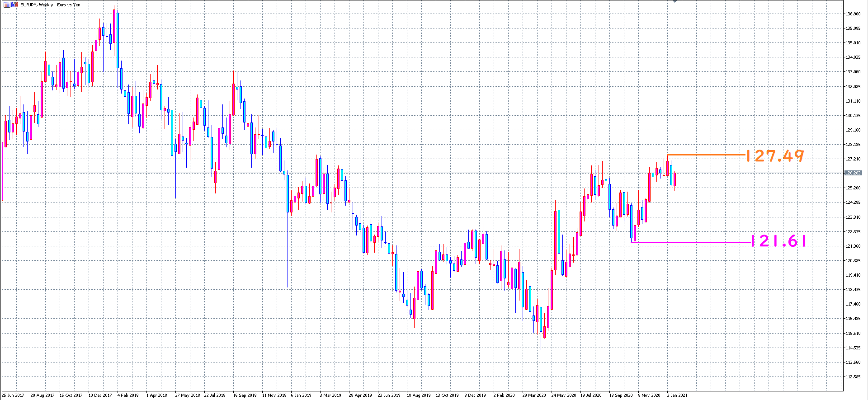Click the 121.360 price axis label

point(853,246)
